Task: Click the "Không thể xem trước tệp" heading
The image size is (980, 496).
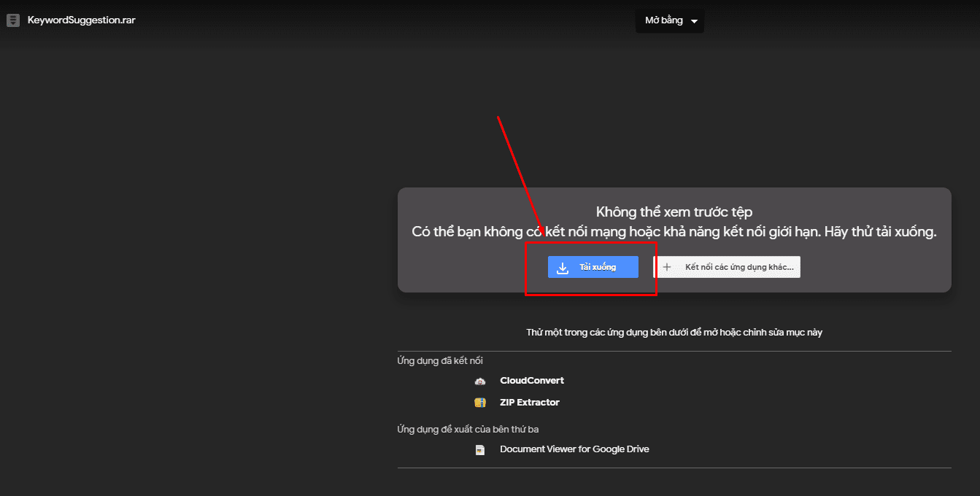Action: [674, 212]
